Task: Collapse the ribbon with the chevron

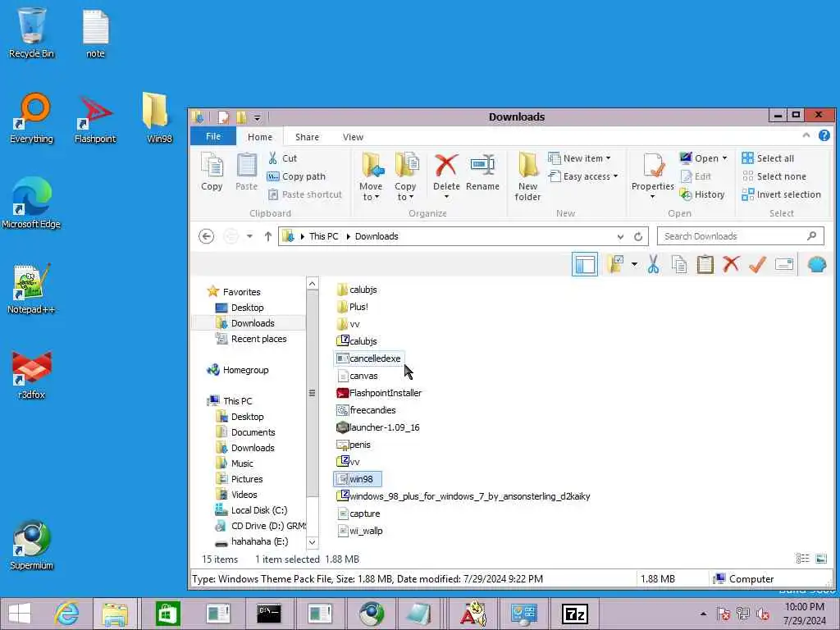Action: tap(806, 136)
